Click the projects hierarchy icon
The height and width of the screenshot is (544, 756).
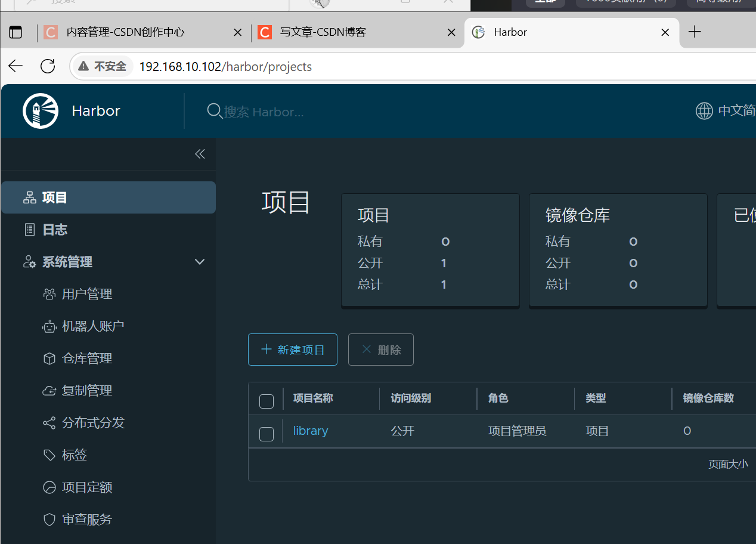point(29,197)
